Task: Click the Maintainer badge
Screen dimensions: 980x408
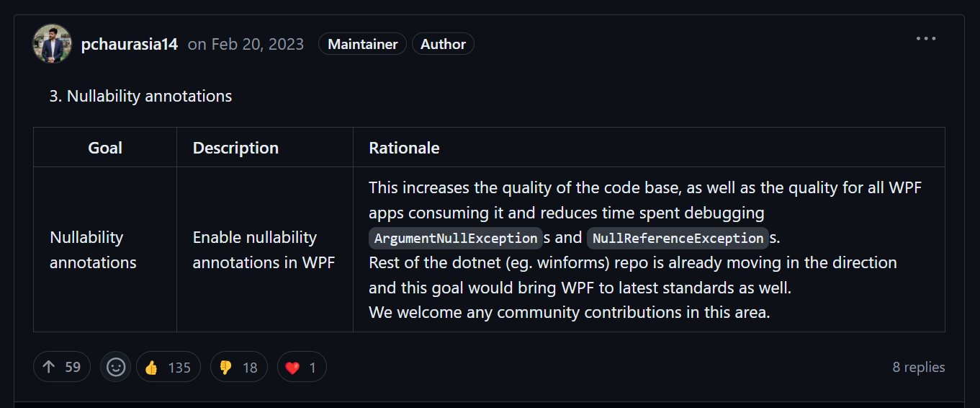Action: 362,44
